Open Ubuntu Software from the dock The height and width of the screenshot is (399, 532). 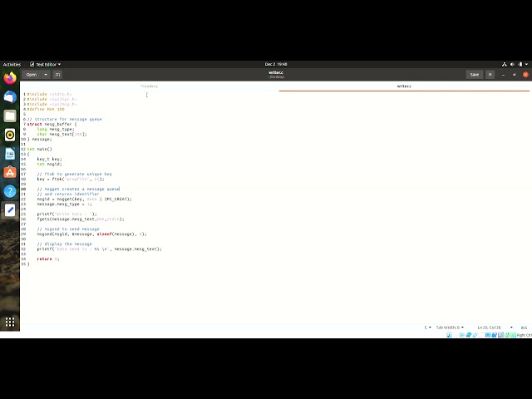click(10, 172)
